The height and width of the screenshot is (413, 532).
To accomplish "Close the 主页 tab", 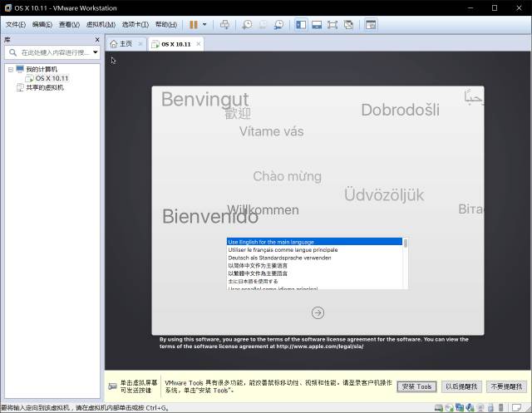I will tap(140, 44).
